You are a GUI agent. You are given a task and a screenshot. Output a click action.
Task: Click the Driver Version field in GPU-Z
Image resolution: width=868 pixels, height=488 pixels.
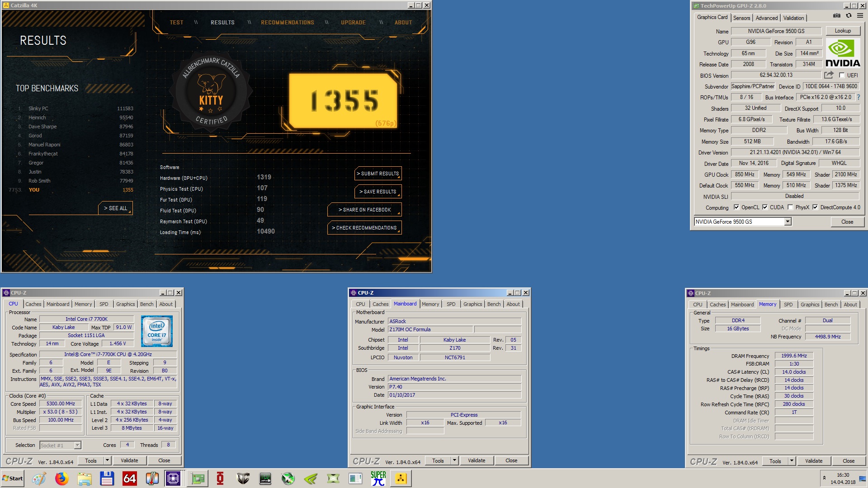(795, 152)
